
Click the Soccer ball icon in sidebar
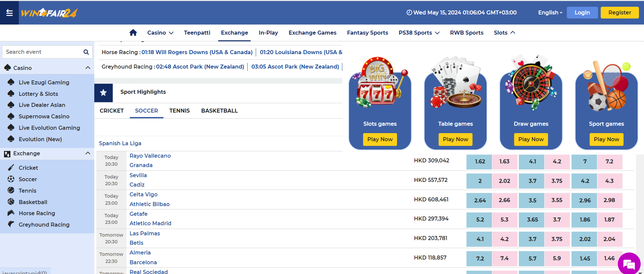pyautogui.click(x=11, y=179)
